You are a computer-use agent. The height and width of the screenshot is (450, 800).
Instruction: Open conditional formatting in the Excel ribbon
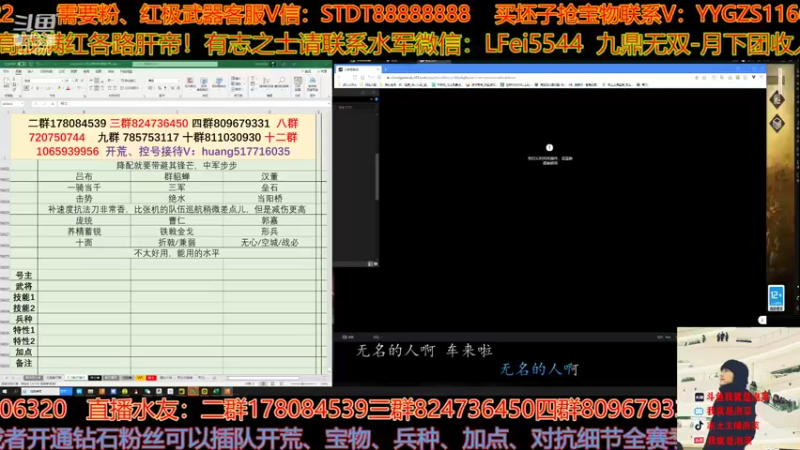[190, 84]
